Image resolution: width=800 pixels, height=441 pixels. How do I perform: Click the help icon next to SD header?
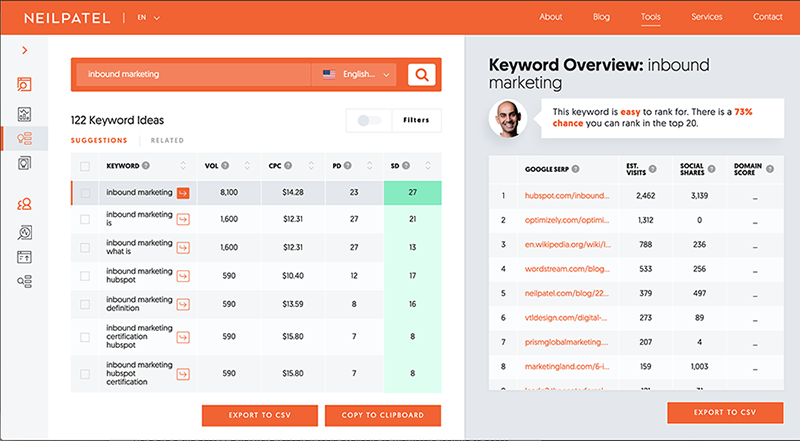coord(406,165)
